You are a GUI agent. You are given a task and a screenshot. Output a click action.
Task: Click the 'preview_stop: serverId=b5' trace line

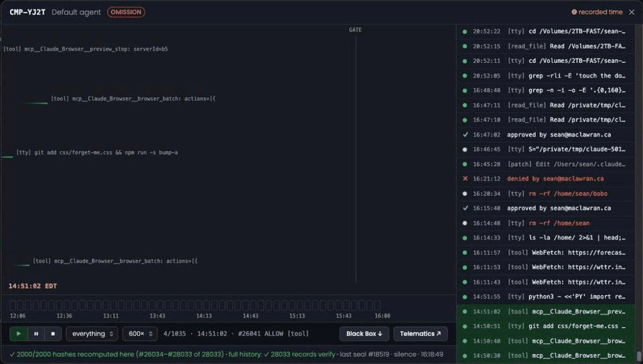pos(85,49)
